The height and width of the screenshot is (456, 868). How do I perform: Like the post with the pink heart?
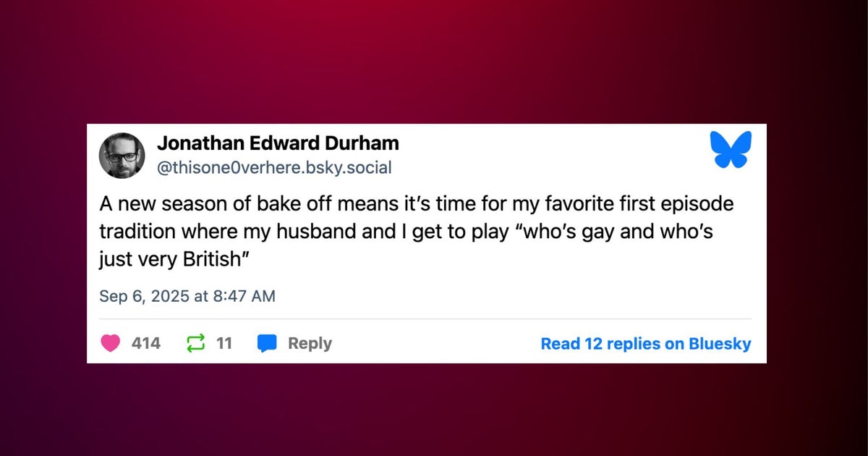click(110, 343)
